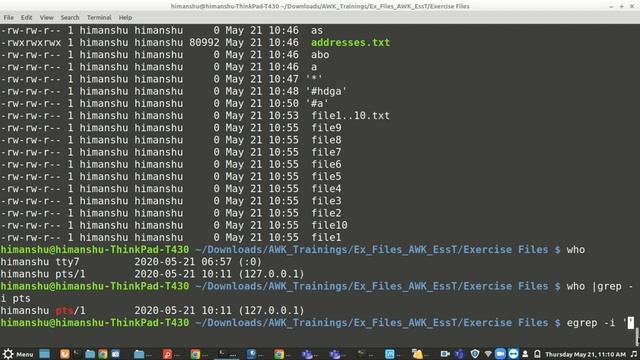Open the system Menu launcher
The image size is (640, 360).
18,354
